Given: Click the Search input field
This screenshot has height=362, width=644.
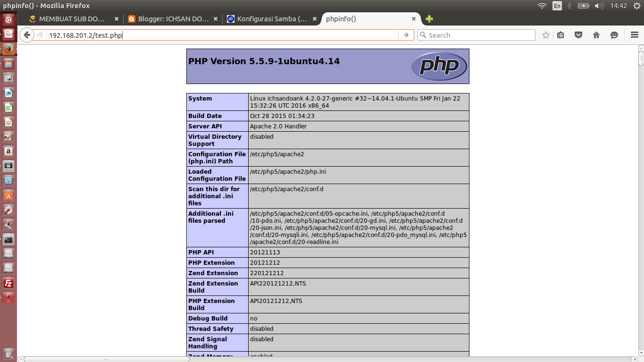Looking at the screenshot, I should point(477,35).
